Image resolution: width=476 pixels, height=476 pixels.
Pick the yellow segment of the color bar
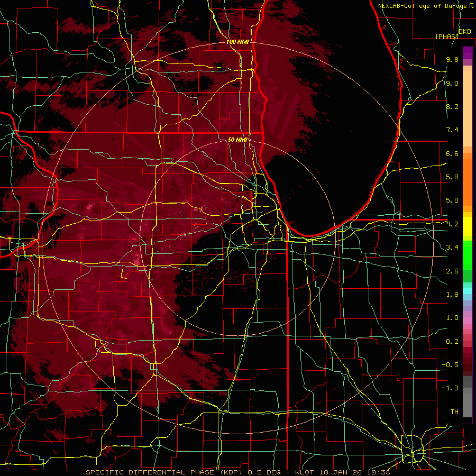[467, 226]
